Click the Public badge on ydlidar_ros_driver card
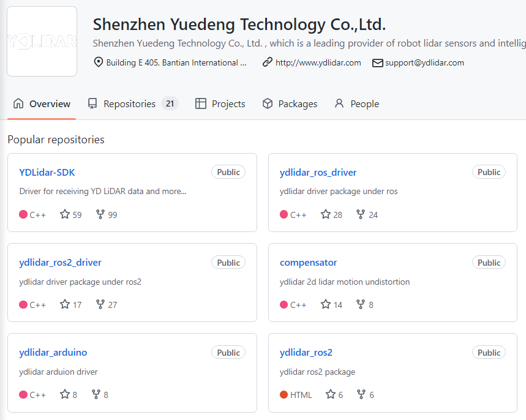Viewport: 526px width, 420px height. [489, 172]
